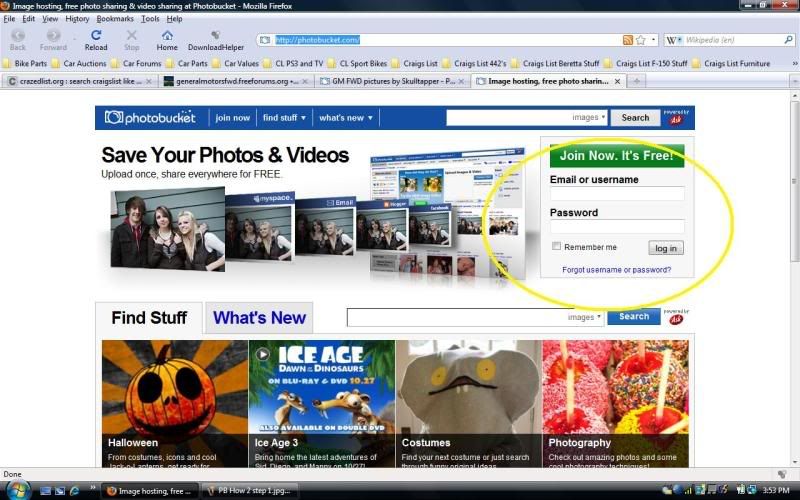Tick the Remember me checkbox
This screenshot has height=500, width=800.
coord(556,246)
